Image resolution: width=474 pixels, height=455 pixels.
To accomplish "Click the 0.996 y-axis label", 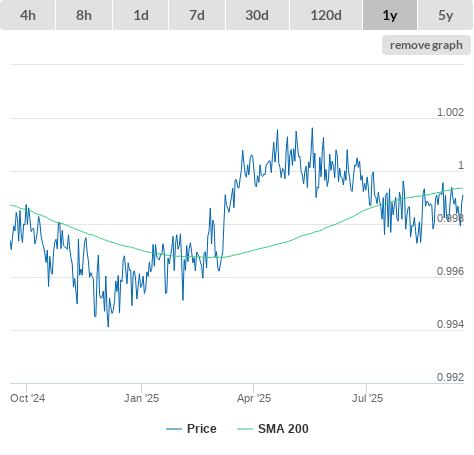I will coord(450,271).
